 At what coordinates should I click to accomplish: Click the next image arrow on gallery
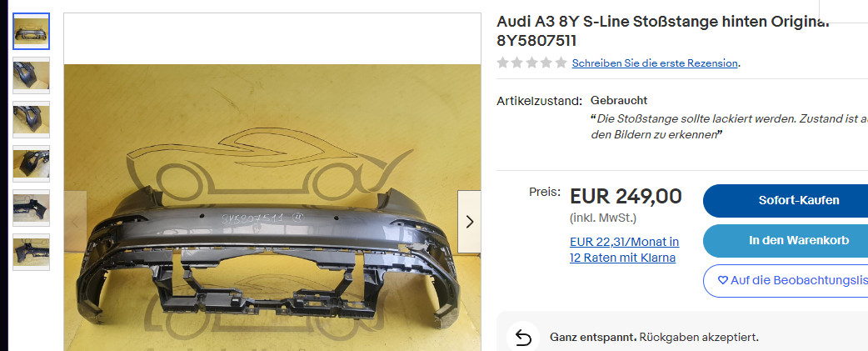(x=470, y=222)
